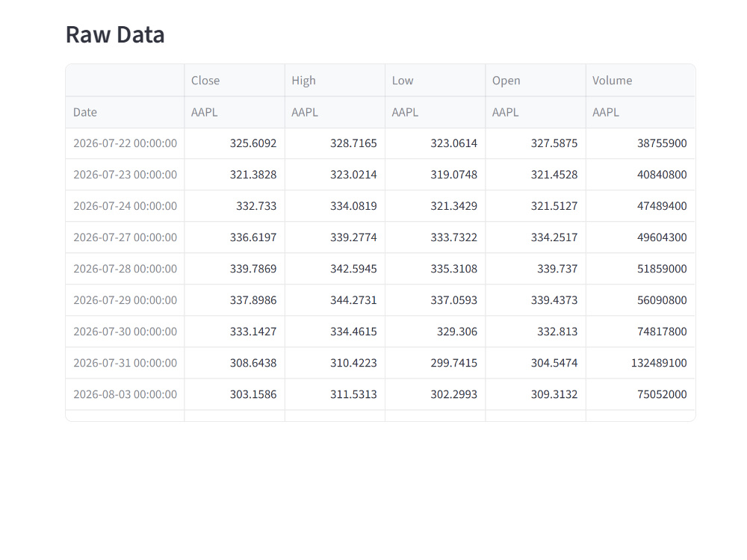Select the Open cell 309.3132
This screenshot has height=560, width=747.
pos(536,395)
